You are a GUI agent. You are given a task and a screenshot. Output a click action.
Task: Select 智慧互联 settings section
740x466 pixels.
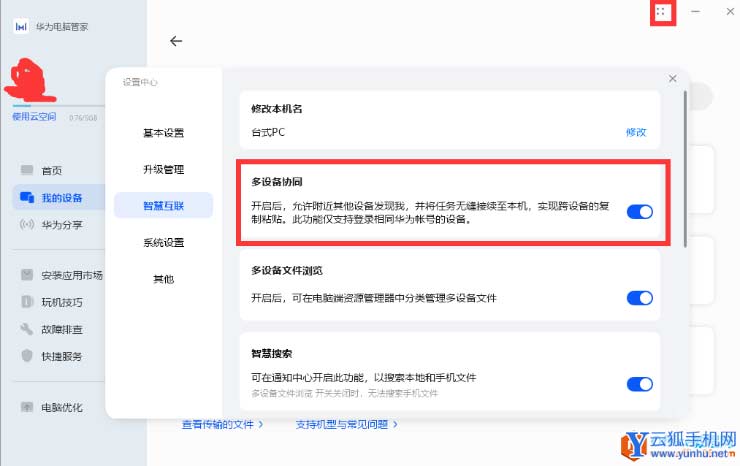coord(163,205)
